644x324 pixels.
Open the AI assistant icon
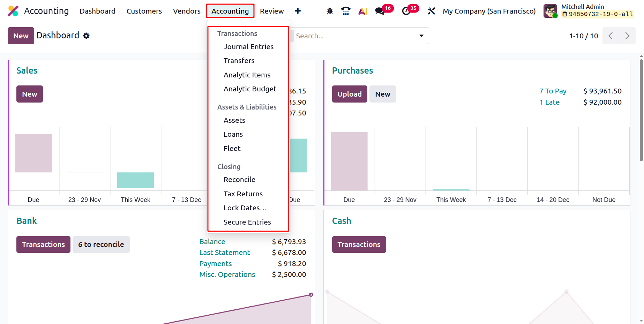pos(363,11)
